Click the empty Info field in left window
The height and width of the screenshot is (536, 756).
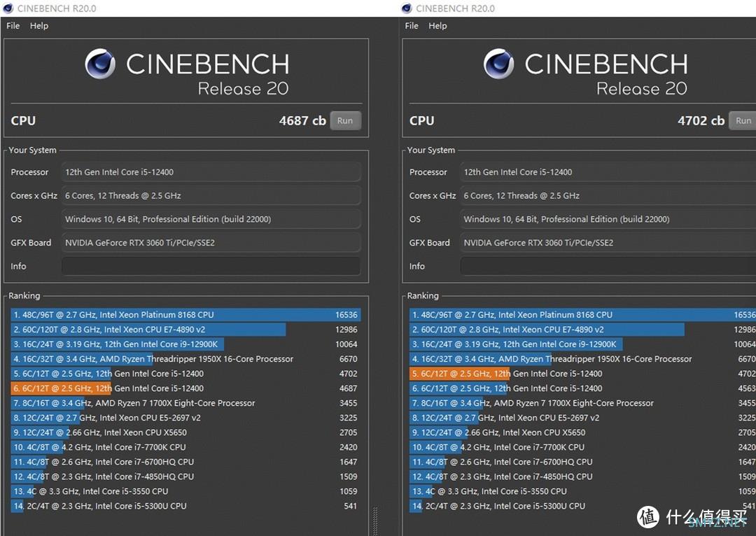(211, 266)
